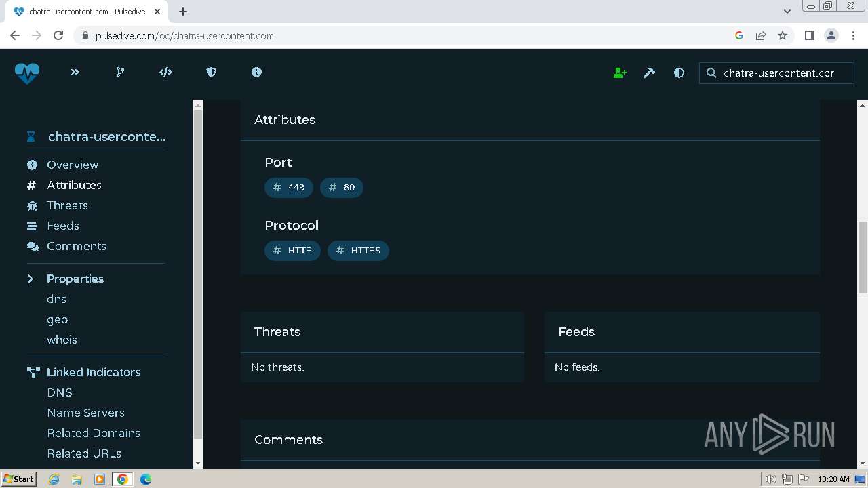Expand the Properties chevron
Image resolution: width=868 pixels, height=488 pixels.
pyautogui.click(x=31, y=279)
